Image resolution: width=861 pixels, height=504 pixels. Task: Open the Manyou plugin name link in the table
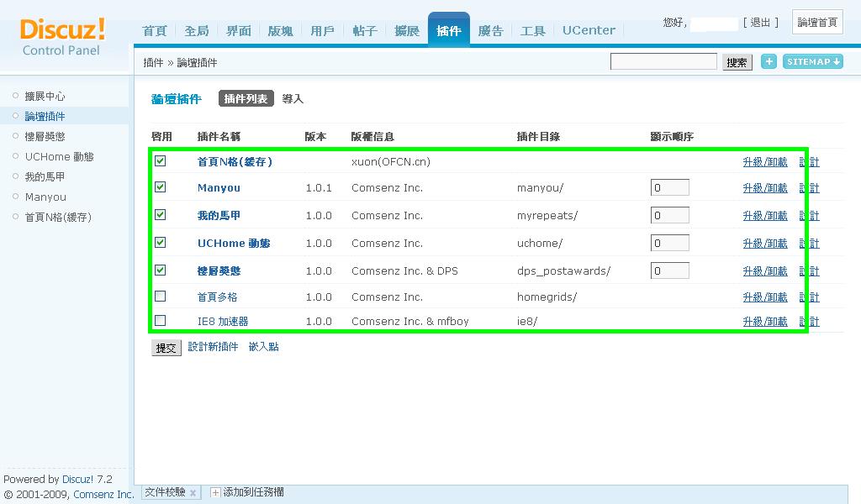(219, 187)
